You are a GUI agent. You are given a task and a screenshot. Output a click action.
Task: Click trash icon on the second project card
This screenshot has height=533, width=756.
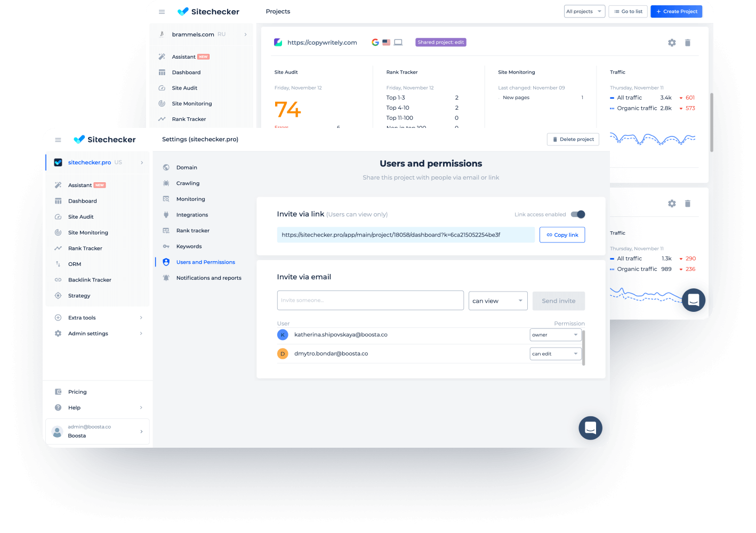(x=688, y=204)
